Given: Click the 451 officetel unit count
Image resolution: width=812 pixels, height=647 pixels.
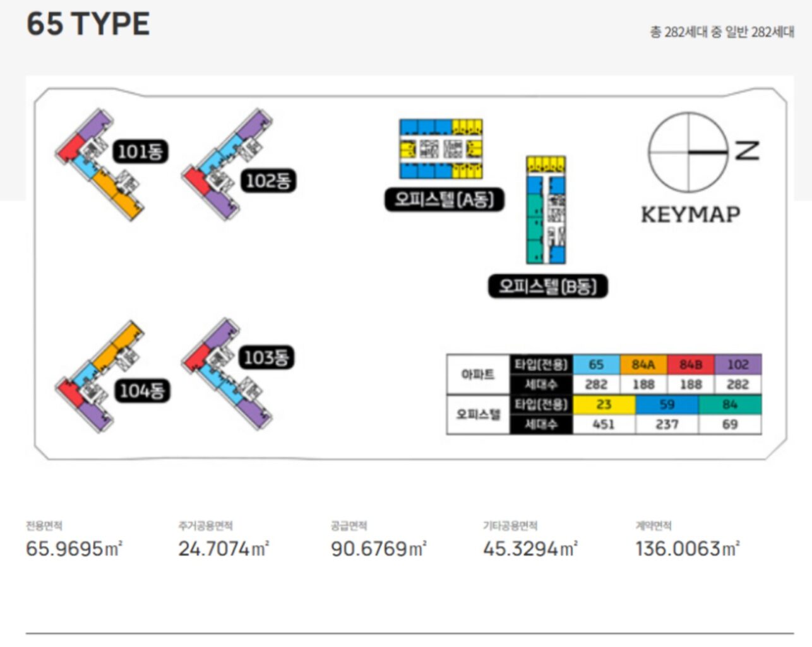Looking at the screenshot, I should coord(604,425).
